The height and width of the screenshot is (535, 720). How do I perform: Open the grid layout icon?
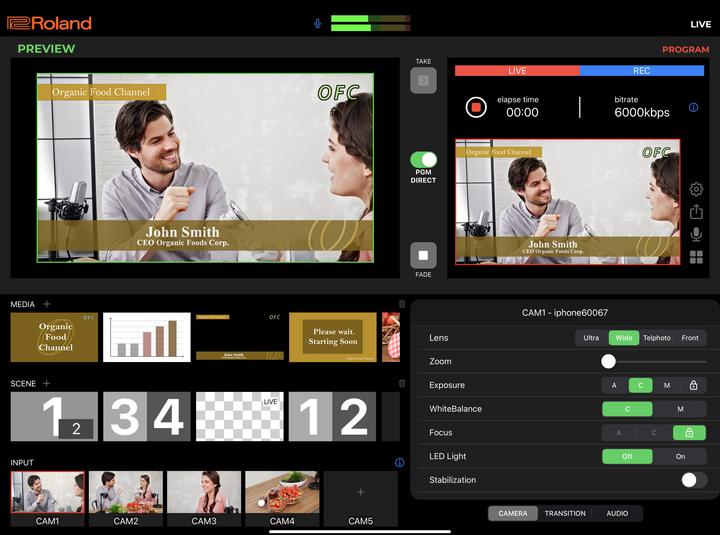coord(696,257)
